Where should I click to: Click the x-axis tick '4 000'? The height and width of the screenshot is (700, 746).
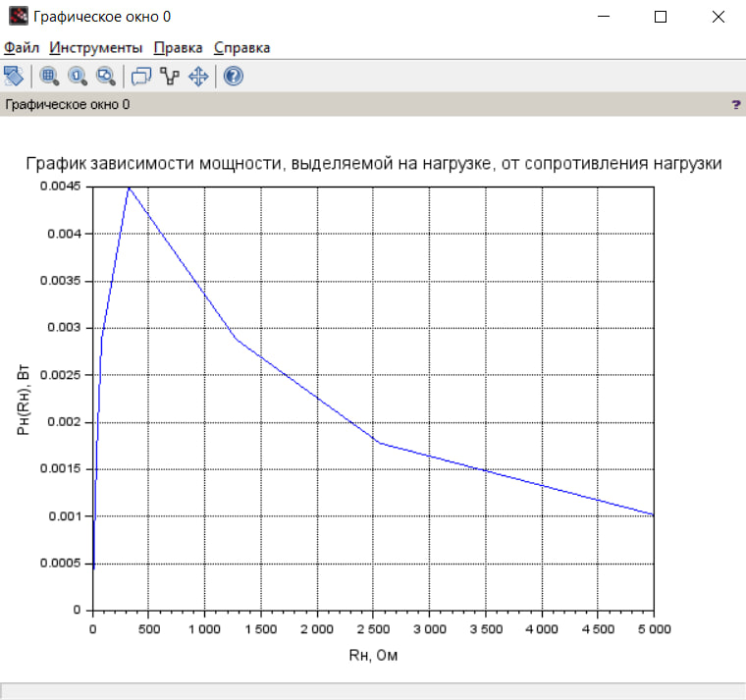pyautogui.click(x=542, y=629)
